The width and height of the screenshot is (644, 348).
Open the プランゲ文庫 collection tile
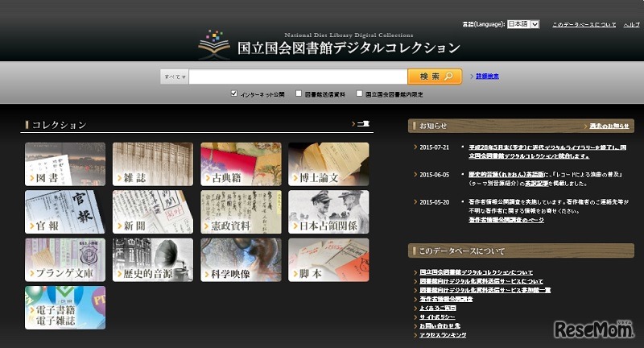coord(65,260)
